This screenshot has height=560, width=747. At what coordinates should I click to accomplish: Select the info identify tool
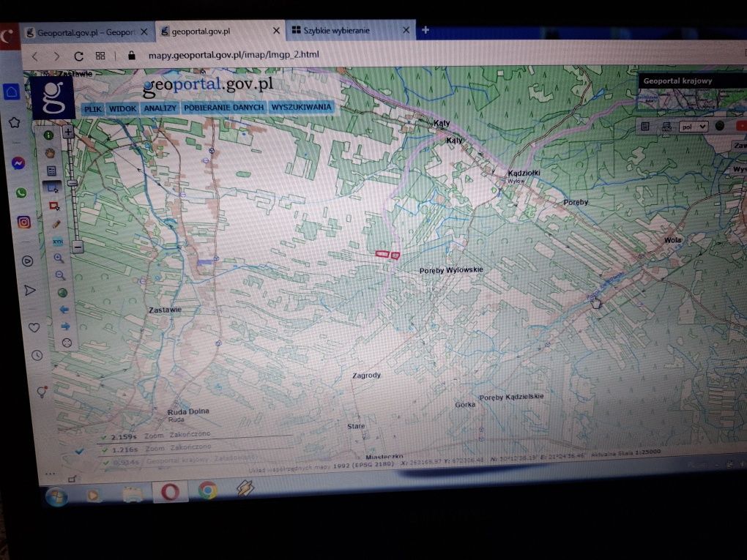tap(48, 135)
